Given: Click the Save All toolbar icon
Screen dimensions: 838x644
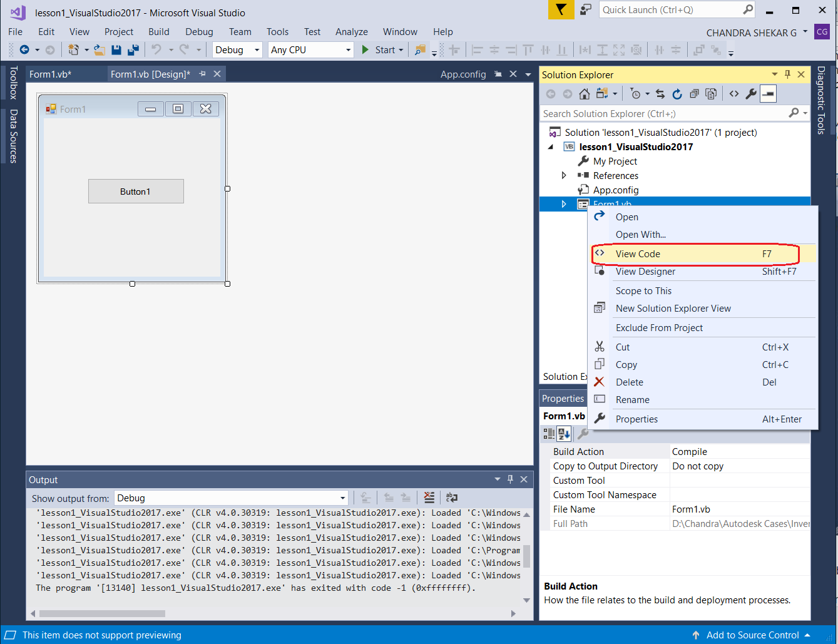Looking at the screenshot, I should (133, 50).
